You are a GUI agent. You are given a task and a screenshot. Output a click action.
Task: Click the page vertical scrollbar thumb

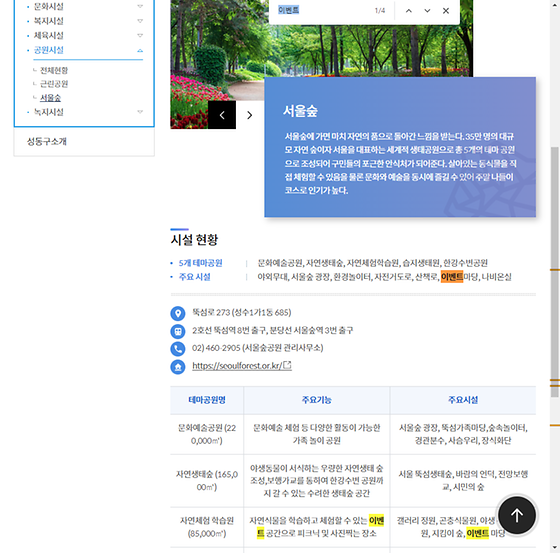pos(554,271)
